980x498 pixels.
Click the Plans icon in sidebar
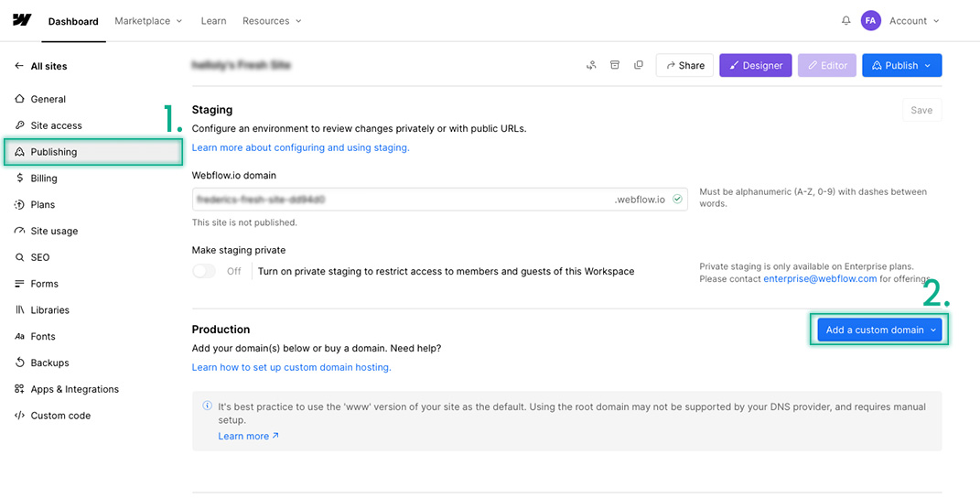coord(18,204)
